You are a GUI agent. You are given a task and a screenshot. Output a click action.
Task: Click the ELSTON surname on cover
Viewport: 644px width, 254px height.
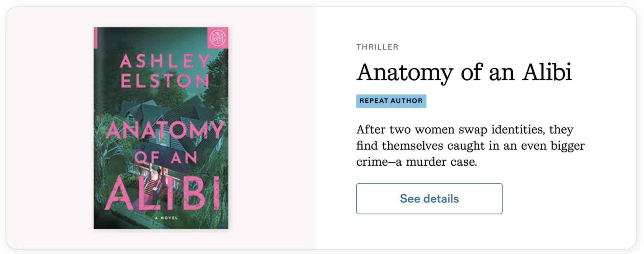tap(164, 81)
